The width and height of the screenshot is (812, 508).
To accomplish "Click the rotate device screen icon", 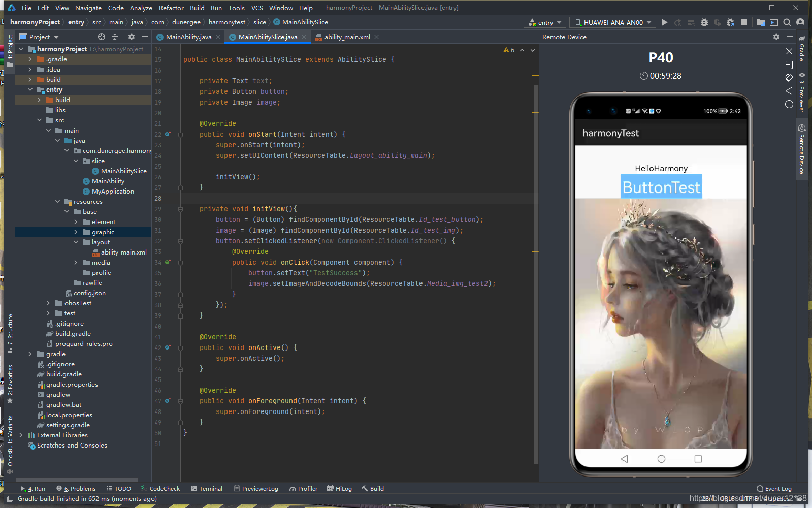I will pyautogui.click(x=789, y=78).
